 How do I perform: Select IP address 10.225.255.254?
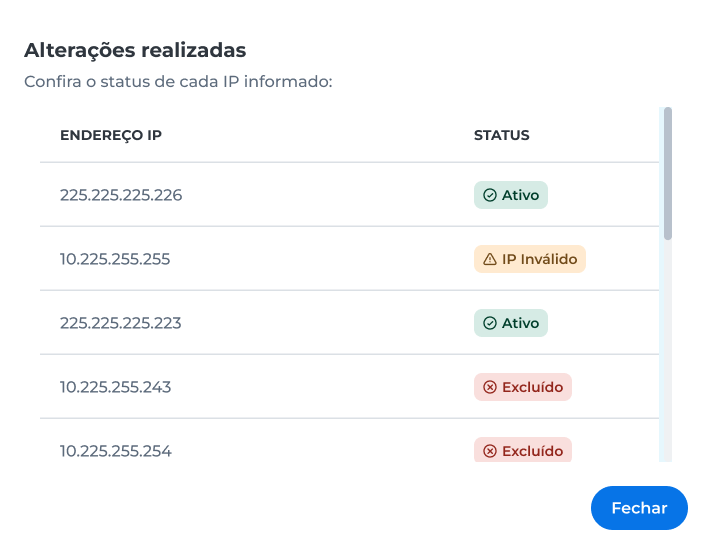116,451
